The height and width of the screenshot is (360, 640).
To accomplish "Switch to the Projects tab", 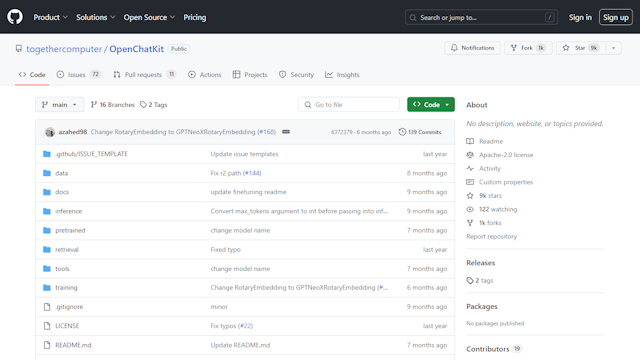I will (x=250, y=75).
